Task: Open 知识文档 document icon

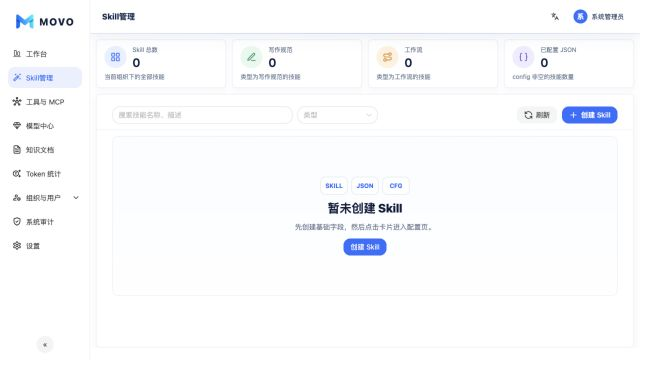Action: click(17, 149)
